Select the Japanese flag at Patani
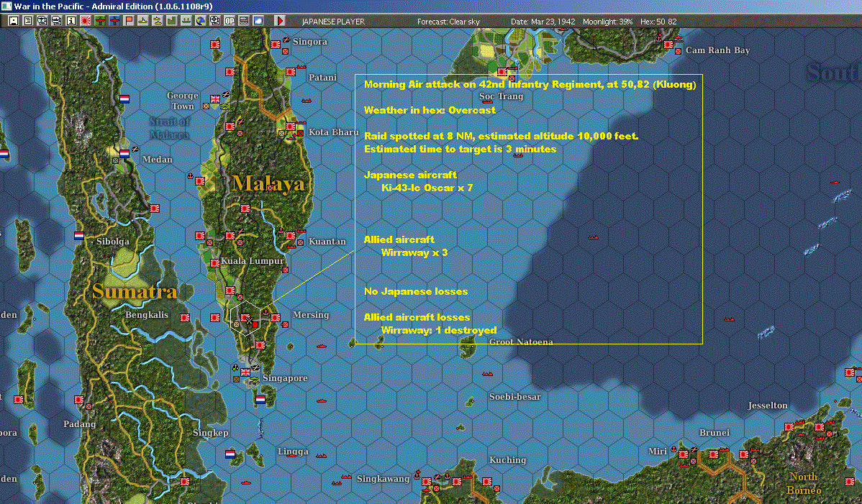The width and height of the screenshot is (862, 504). click(x=291, y=71)
